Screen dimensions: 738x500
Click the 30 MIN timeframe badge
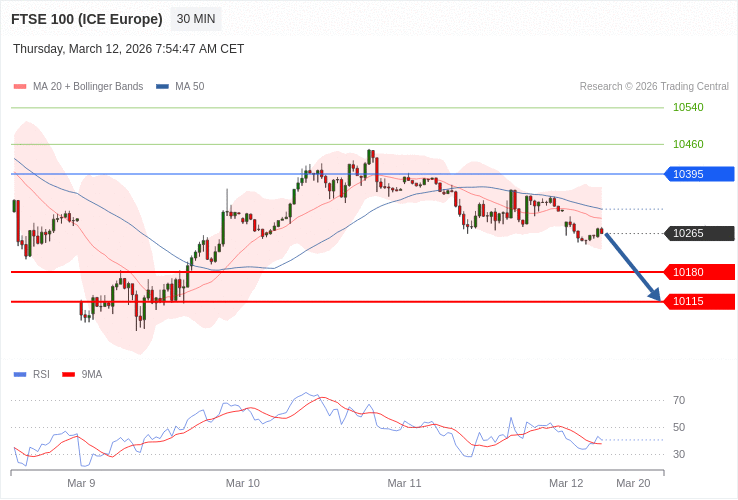pyautogui.click(x=196, y=19)
